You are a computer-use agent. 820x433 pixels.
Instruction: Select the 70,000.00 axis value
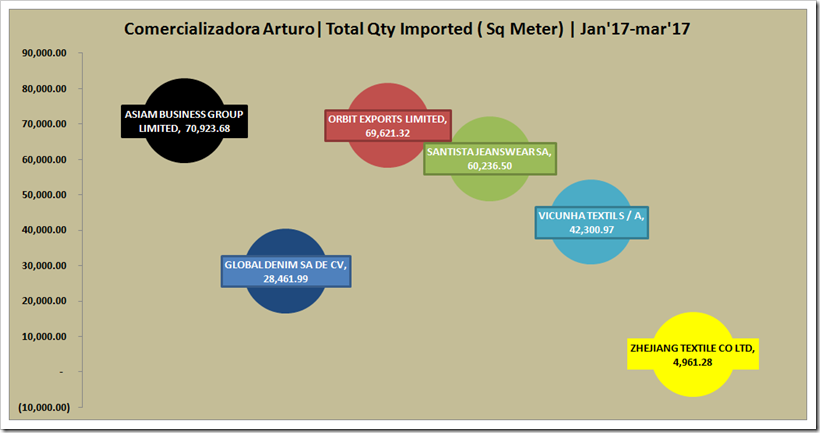pyautogui.click(x=44, y=124)
